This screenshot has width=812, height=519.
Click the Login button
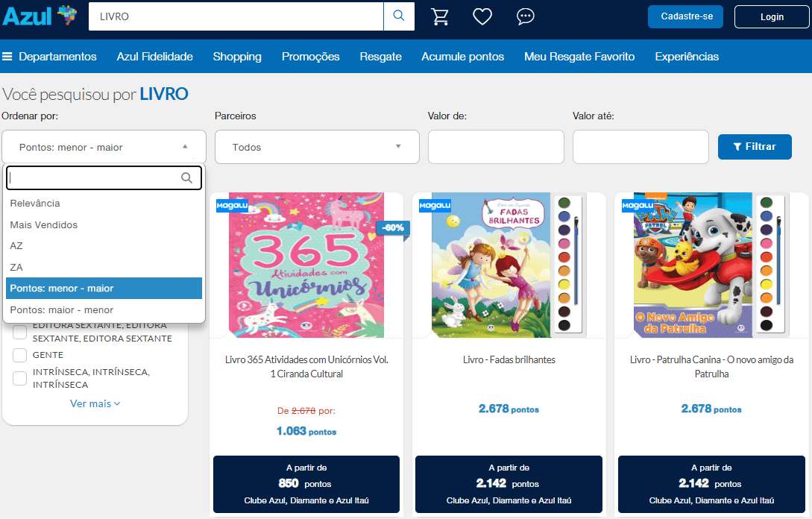(x=772, y=16)
